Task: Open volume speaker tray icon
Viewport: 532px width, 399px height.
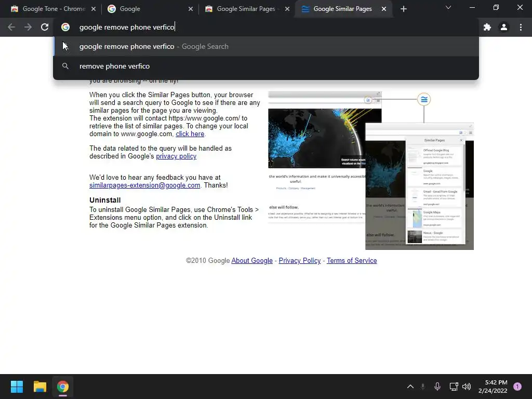Action: [467, 387]
